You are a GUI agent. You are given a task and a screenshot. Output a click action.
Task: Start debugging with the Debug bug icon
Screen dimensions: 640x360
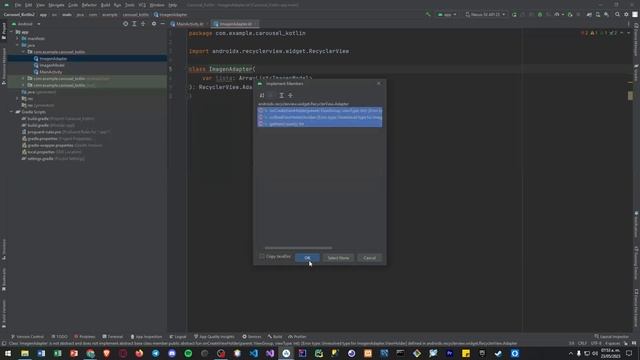[540, 14]
